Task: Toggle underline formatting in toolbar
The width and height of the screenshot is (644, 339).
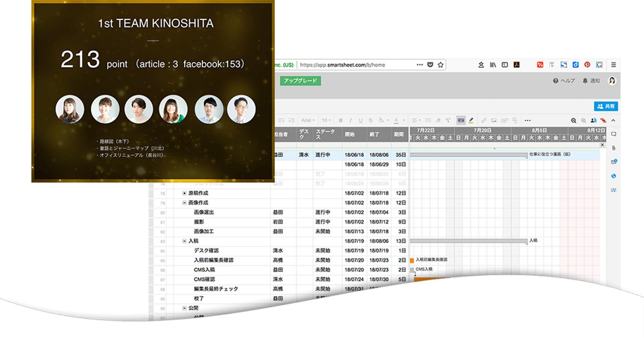Action: click(360, 120)
